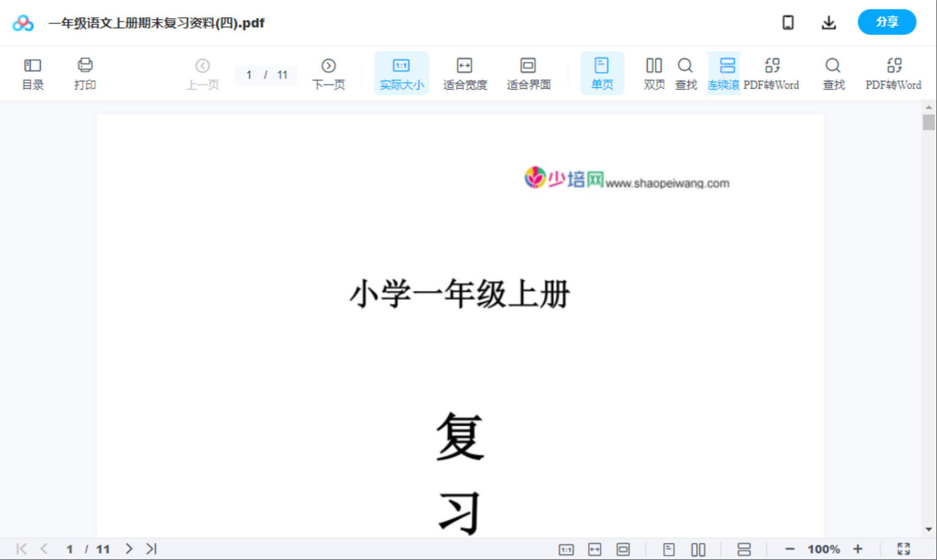Select the 打印 print icon
The width and height of the screenshot is (937, 560).
coord(85,73)
